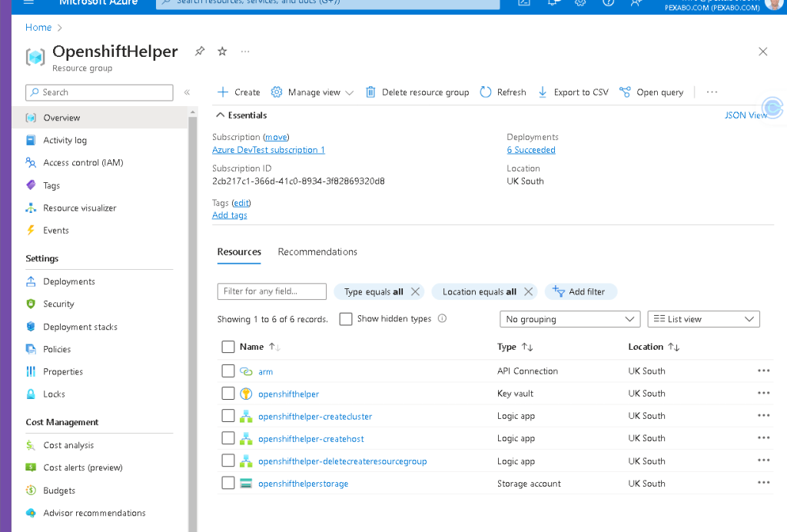Toggle the select all resources checkbox
The width and height of the screenshot is (787, 532).
(x=227, y=347)
